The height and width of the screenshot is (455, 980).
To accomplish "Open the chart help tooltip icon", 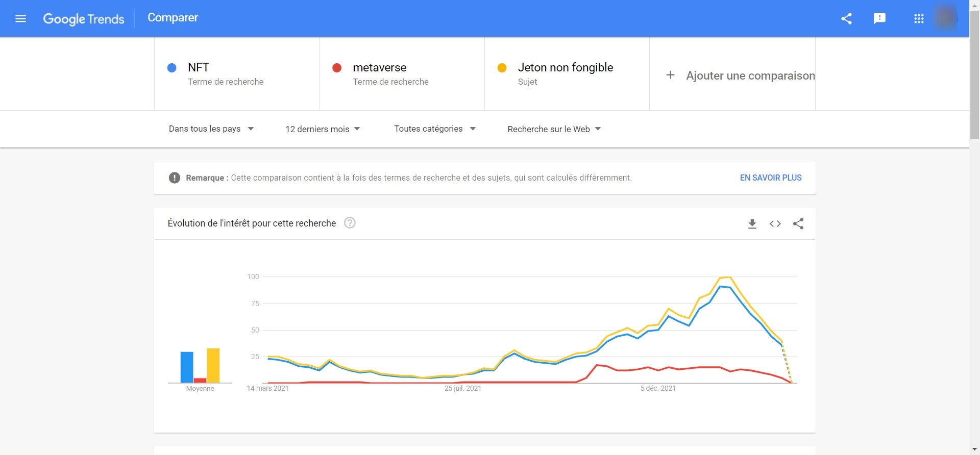I will [350, 223].
